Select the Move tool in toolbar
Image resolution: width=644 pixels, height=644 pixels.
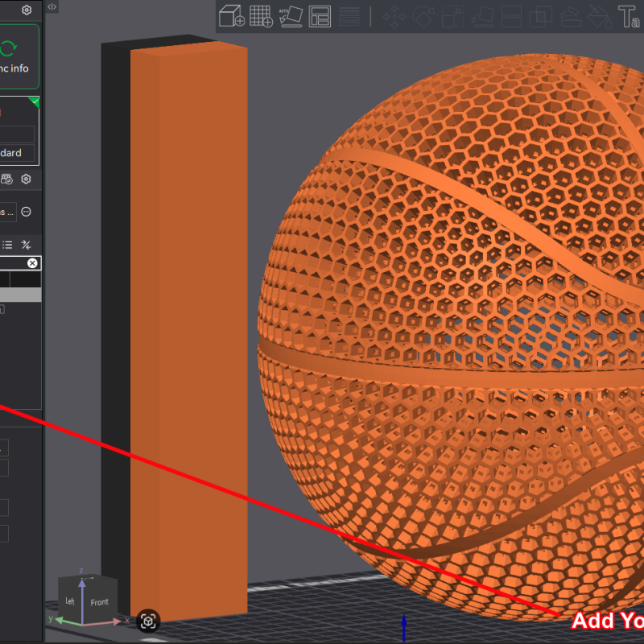pyautogui.click(x=394, y=16)
